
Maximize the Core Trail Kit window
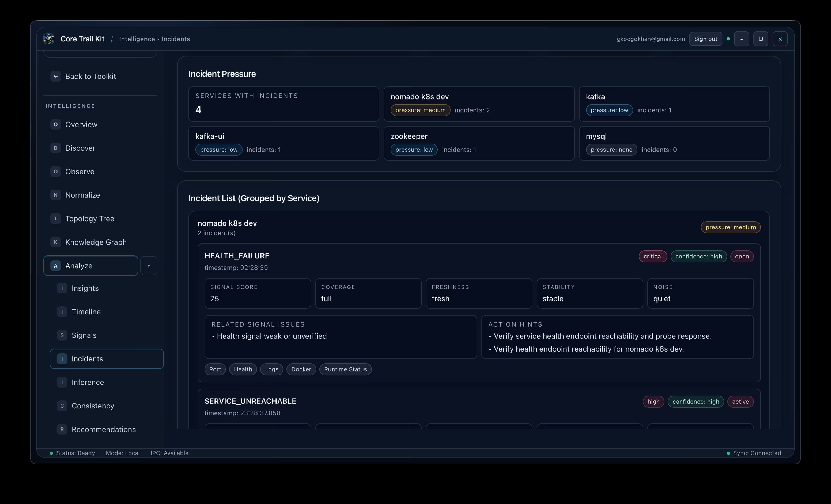761,39
